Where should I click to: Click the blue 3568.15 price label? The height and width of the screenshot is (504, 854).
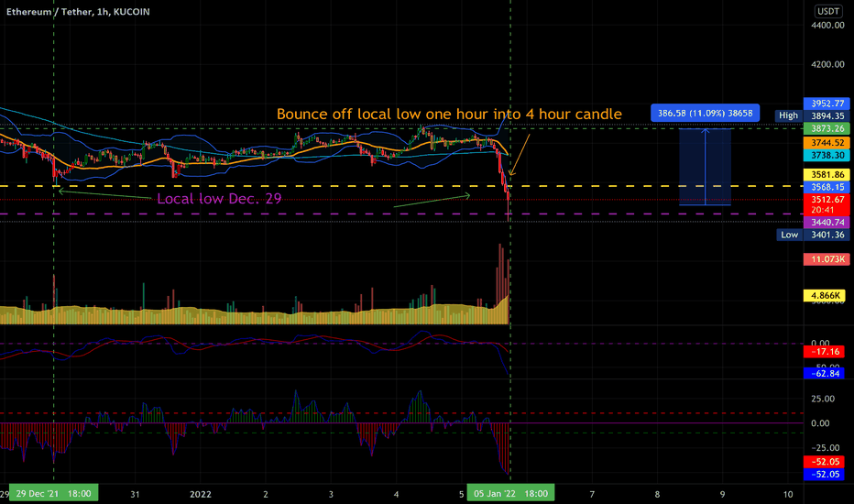827,187
